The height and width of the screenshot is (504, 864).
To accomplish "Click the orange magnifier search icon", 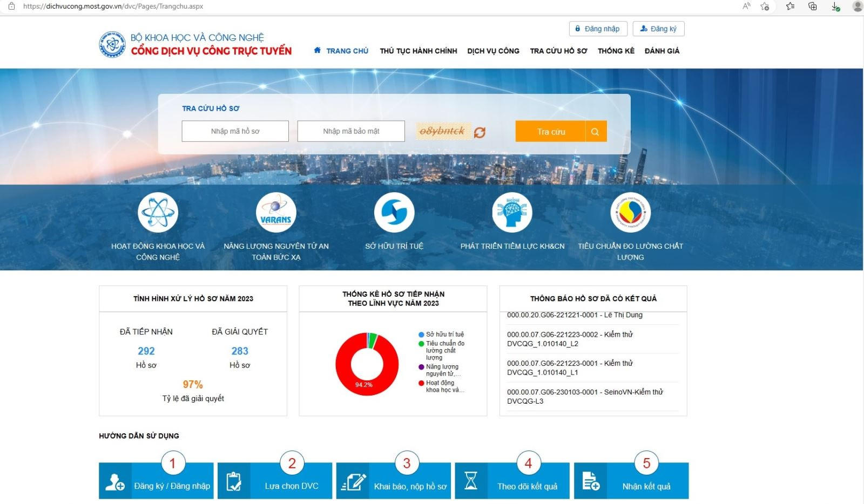I will tap(595, 132).
